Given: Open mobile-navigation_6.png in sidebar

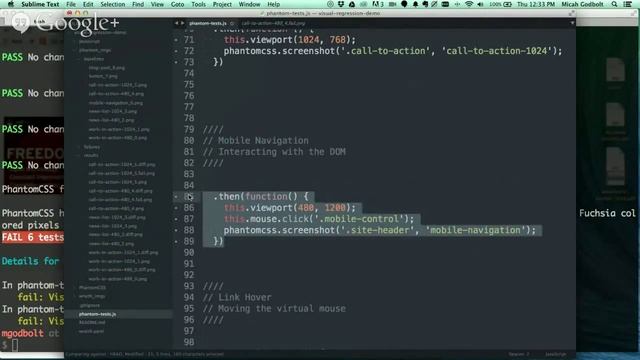Looking at the screenshot, I should (116, 103).
